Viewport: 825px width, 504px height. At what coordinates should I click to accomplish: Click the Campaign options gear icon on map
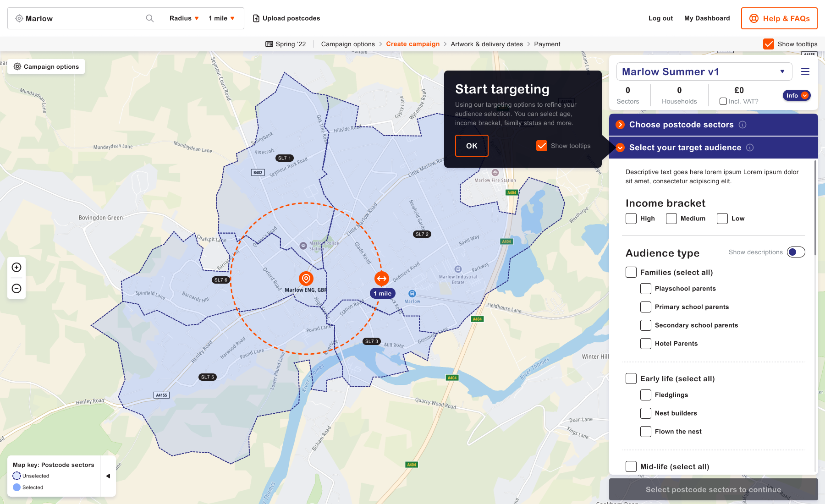[17, 66]
